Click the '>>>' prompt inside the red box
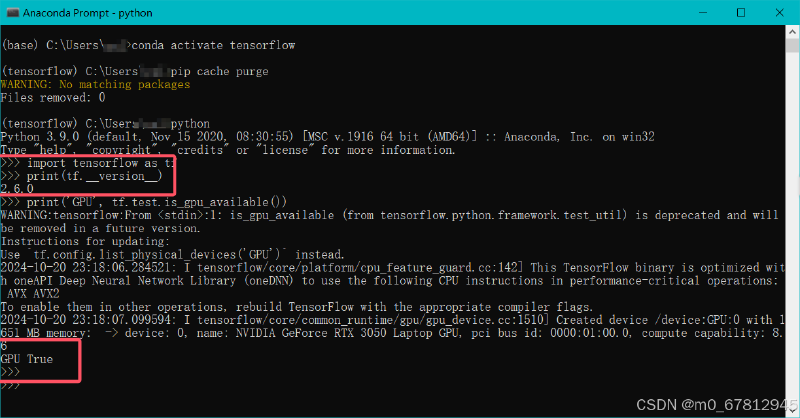This screenshot has width=800, height=418. coord(10,372)
